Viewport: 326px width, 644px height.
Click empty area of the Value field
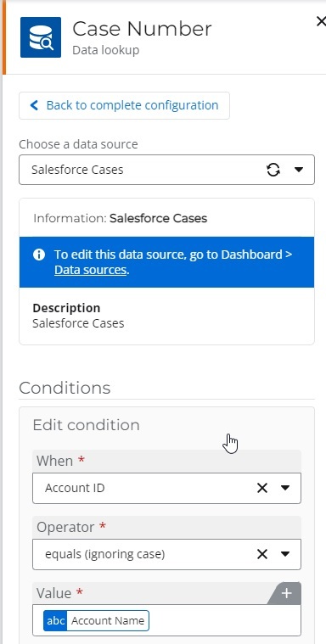pyautogui.click(x=224, y=620)
